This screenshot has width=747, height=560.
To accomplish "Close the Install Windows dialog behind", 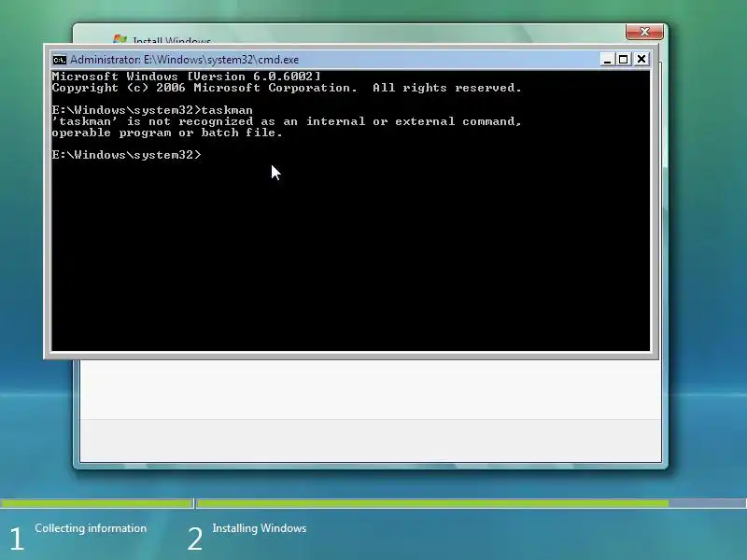I will [x=644, y=32].
